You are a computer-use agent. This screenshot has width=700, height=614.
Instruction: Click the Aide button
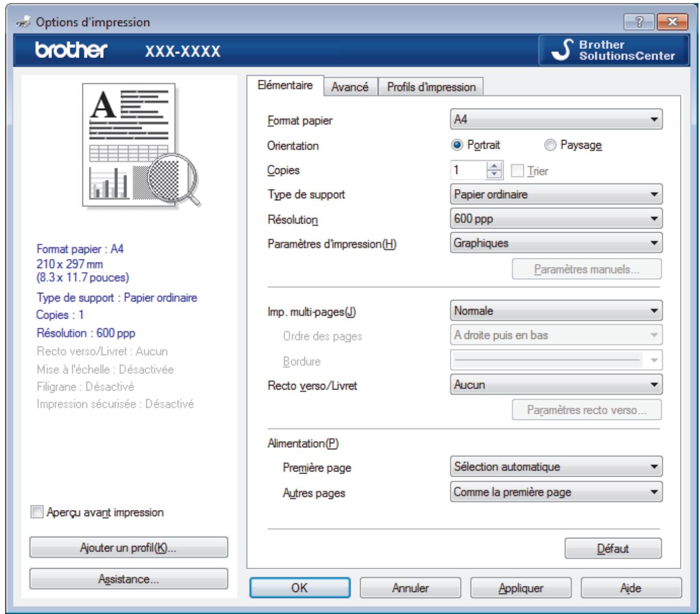pyautogui.click(x=631, y=587)
